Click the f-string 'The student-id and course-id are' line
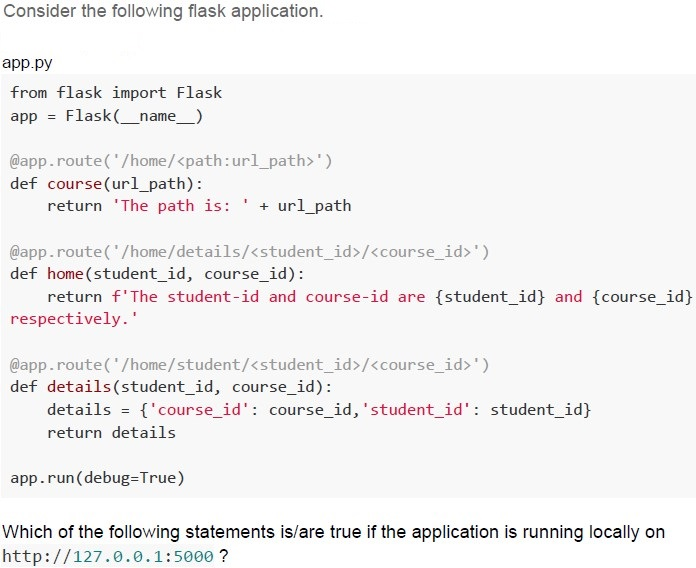This screenshot has height=568, width=696. pyautogui.click(x=370, y=296)
